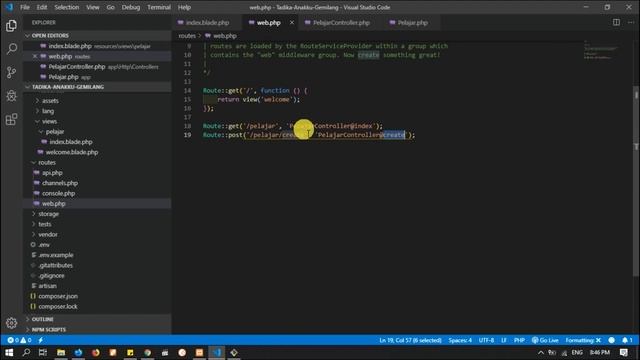Click the routes breadcrumb
The width and height of the screenshot is (640, 360).
click(x=187, y=36)
